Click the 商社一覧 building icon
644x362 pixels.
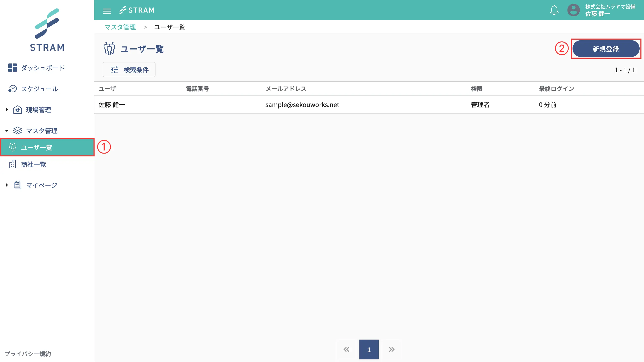pos(12,164)
